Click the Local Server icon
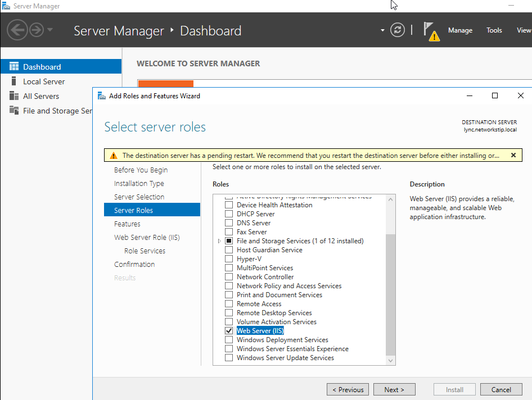 (x=13, y=81)
